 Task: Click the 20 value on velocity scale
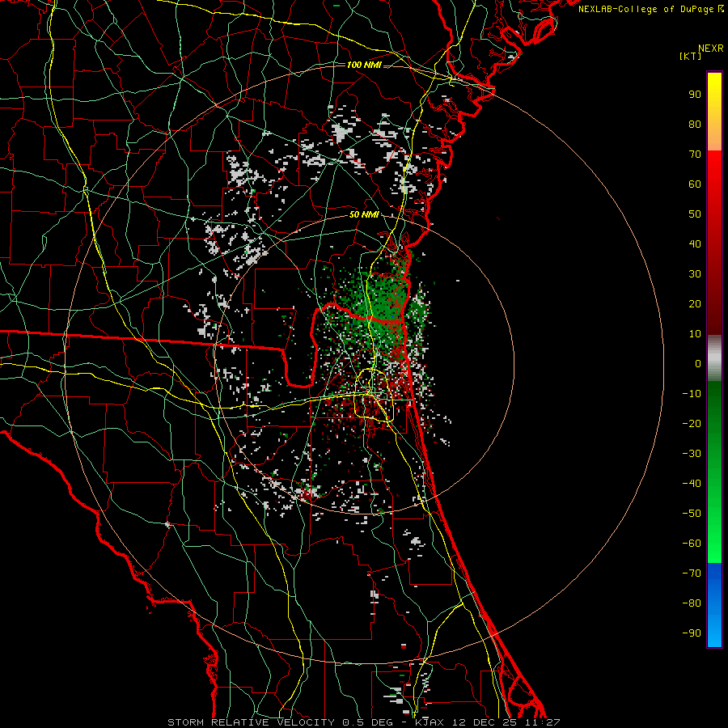[695, 303]
